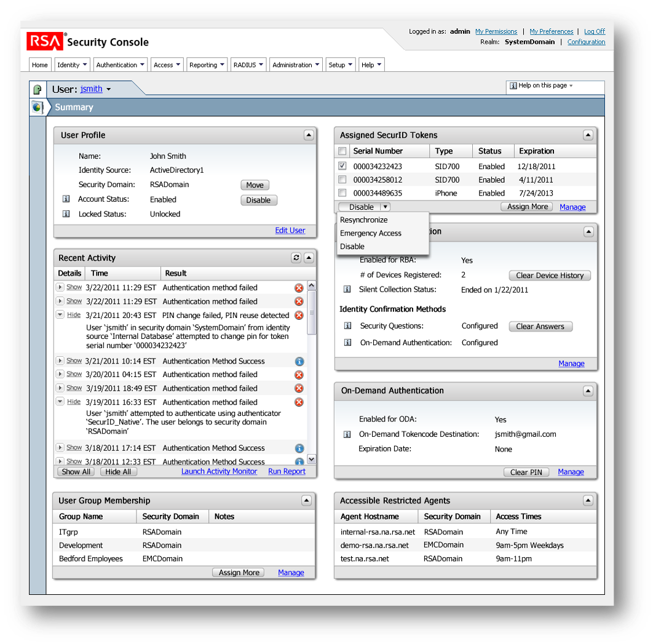Click info icon for 3/21/2011 10:14 success entry
The image size is (653, 644).
(299, 362)
